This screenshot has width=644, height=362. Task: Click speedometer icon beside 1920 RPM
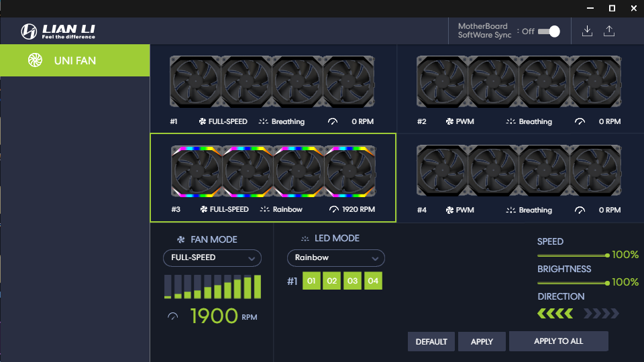[x=334, y=209]
